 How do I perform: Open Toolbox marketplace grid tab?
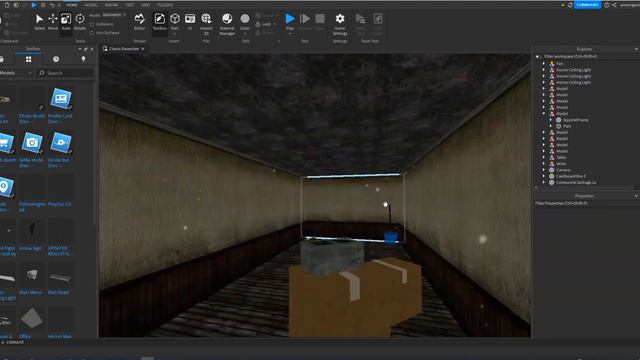click(29, 60)
